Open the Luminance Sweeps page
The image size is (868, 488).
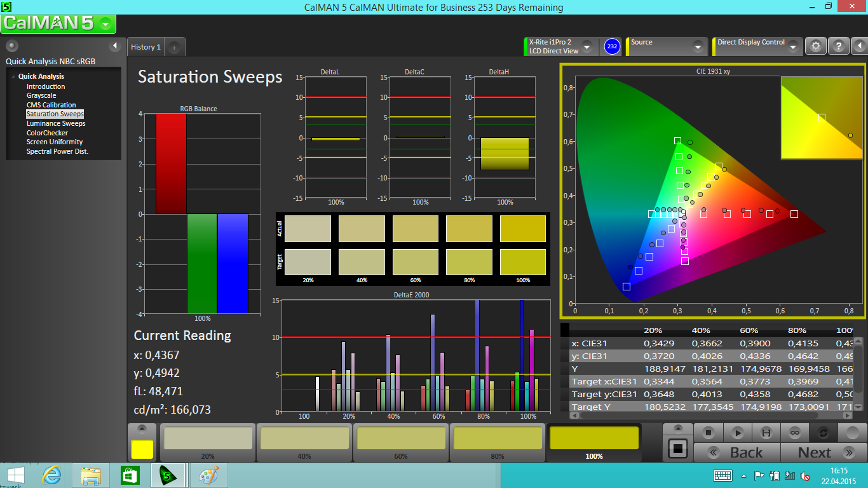(56, 123)
